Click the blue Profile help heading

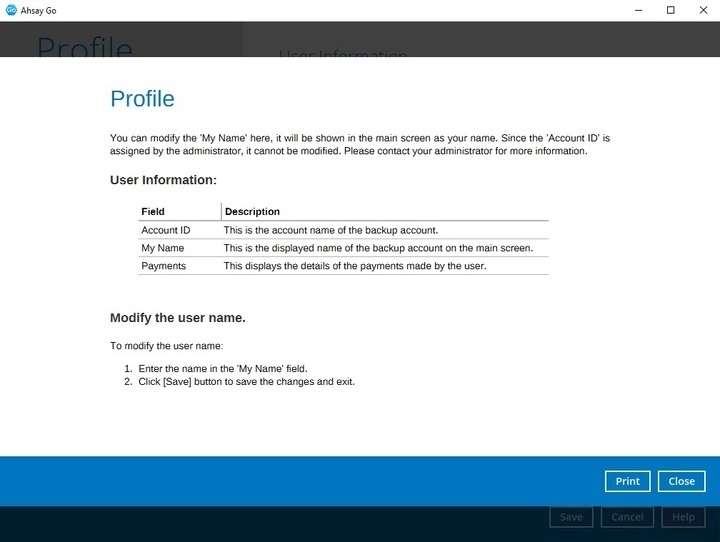point(142,99)
